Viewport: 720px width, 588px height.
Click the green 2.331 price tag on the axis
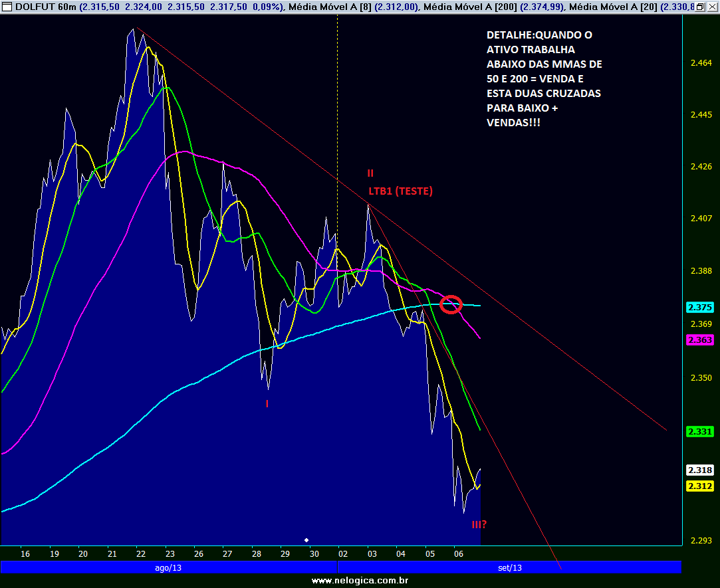pos(700,431)
